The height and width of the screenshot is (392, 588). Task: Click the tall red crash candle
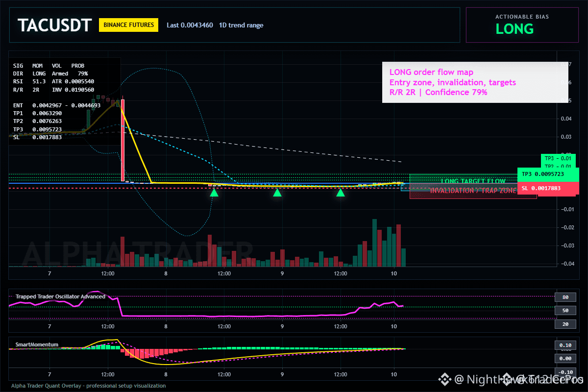[122, 140]
